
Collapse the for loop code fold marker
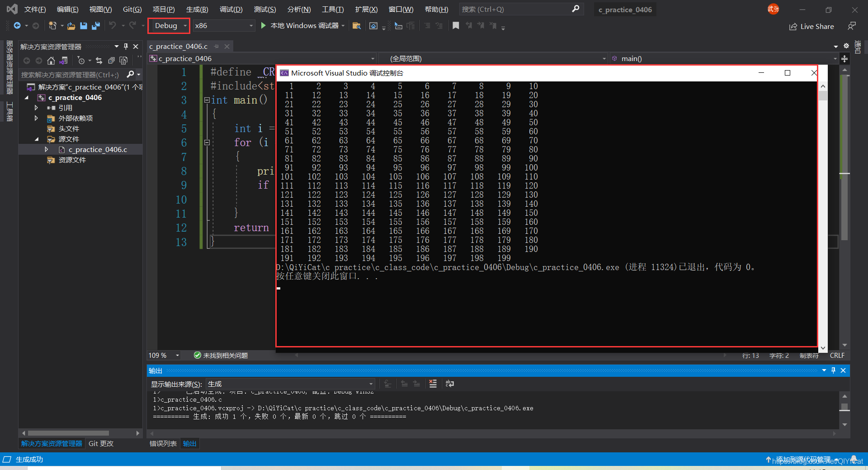[207, 142]
